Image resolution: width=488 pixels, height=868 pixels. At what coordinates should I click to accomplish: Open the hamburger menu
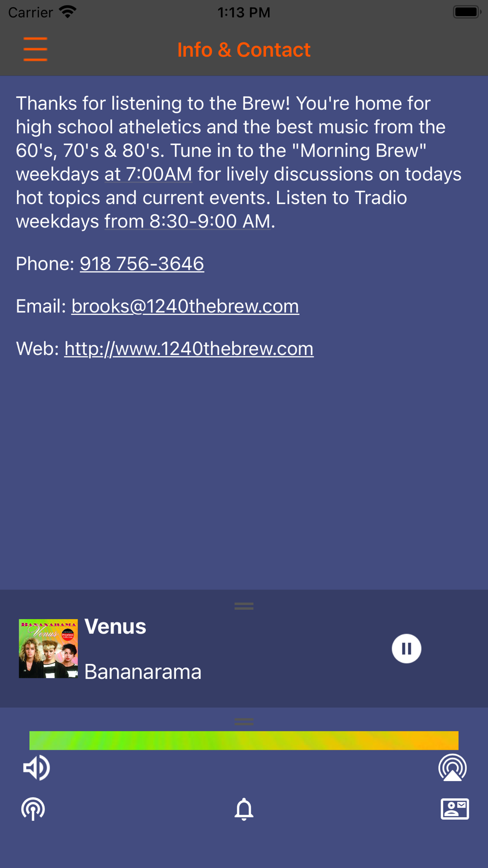[35, 49]
